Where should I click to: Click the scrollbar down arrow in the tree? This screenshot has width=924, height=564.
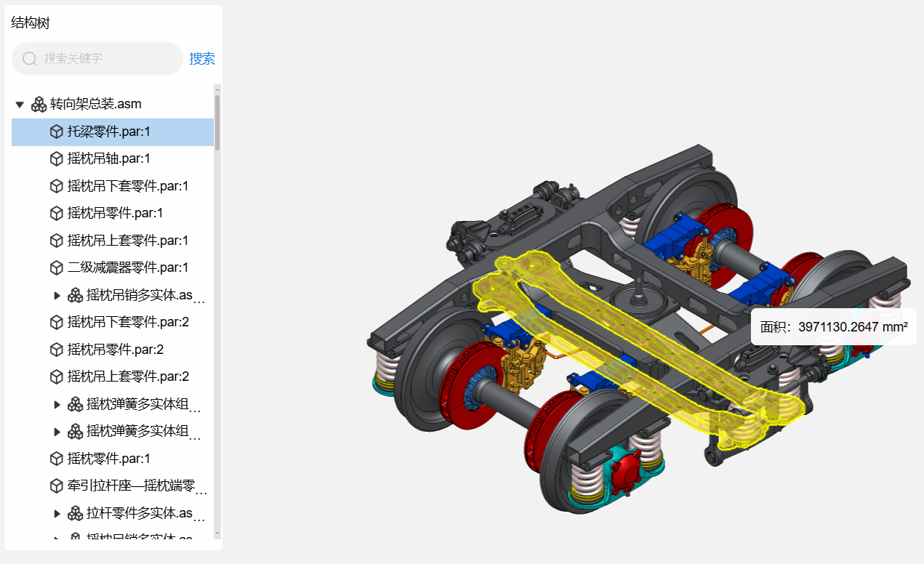[217, 533]
